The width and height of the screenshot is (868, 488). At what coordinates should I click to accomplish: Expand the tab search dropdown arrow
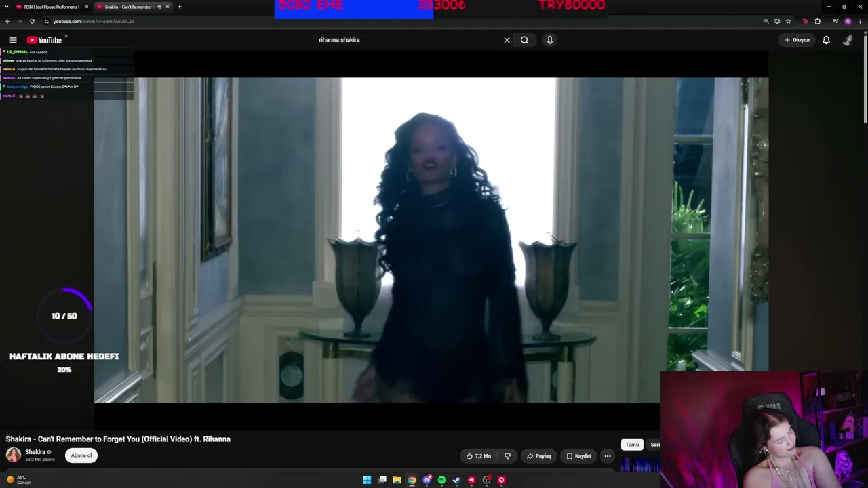(5, 7)
